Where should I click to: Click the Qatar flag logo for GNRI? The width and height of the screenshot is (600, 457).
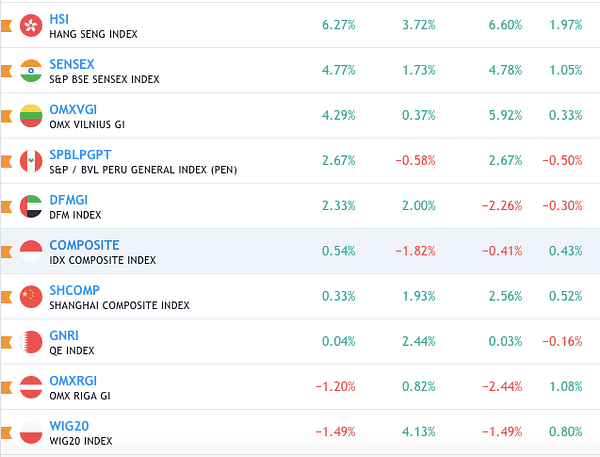[31, 342]
